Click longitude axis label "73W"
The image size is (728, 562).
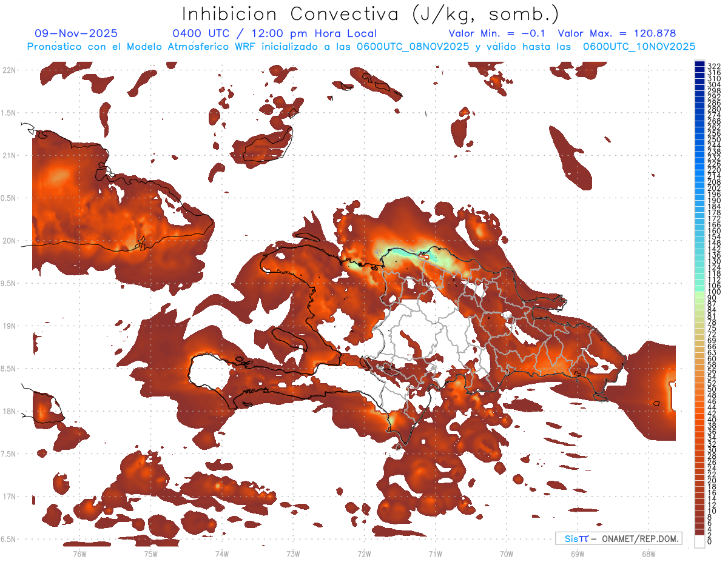tap(293, 554)
